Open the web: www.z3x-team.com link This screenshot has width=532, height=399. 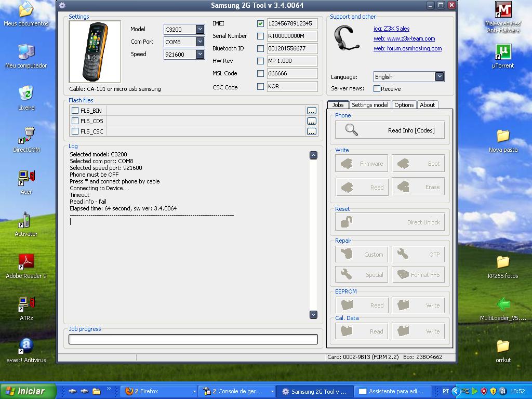404,38
